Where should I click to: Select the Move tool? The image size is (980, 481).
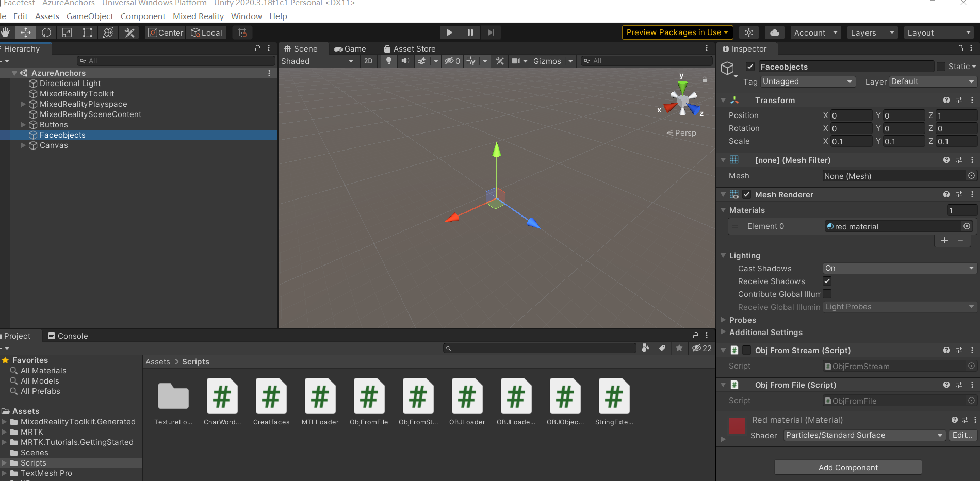pyautogui.click(x=26, y=32)
